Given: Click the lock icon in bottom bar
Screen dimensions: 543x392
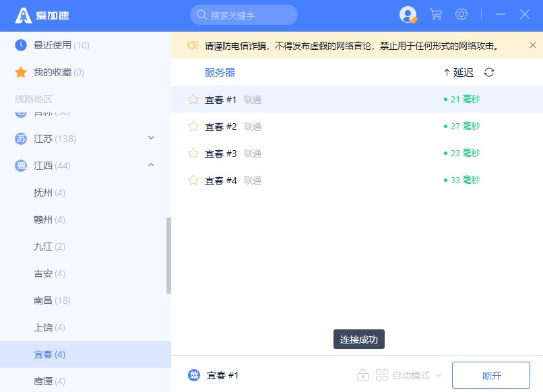Looking at the screenshot, I should (x=362, y=375).
